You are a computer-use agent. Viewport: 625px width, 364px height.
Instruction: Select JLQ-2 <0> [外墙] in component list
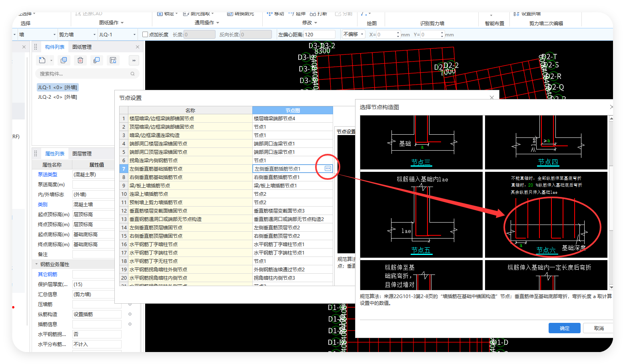pyautogui.click(x=57, y=97)
